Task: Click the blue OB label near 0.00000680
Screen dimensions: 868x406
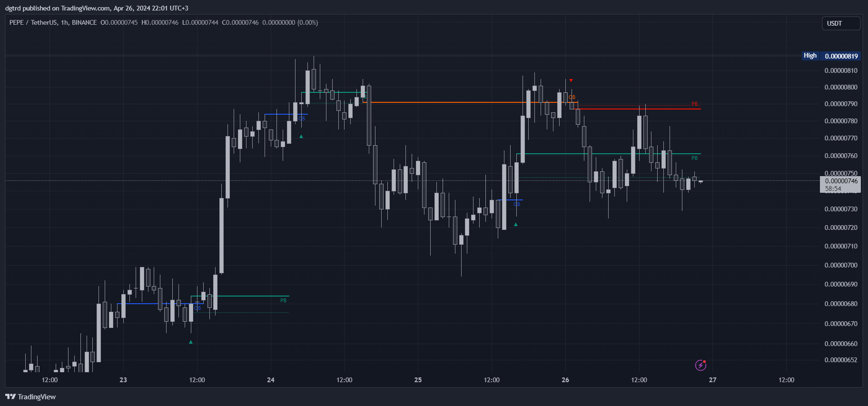Action: 197,308
